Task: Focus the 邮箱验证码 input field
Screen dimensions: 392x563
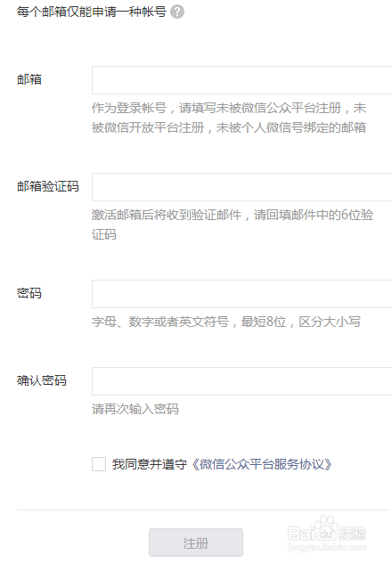Action: (242, 187)
